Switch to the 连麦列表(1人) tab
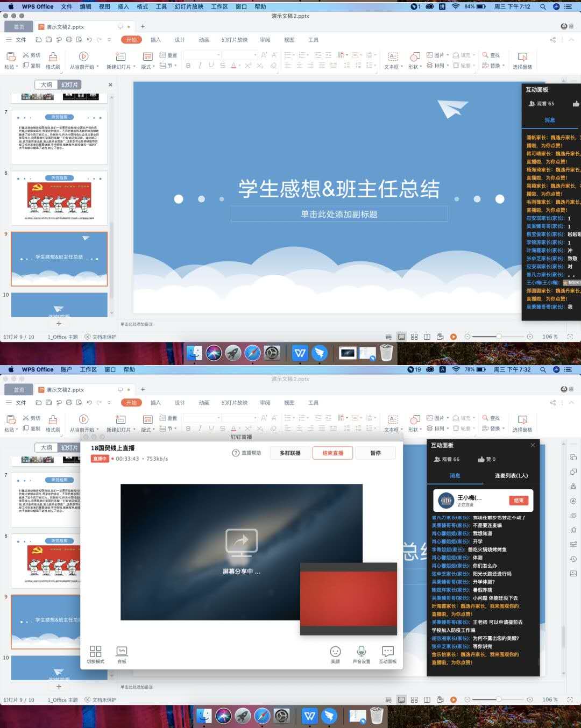The image size is (581, 728). point(511,476)
